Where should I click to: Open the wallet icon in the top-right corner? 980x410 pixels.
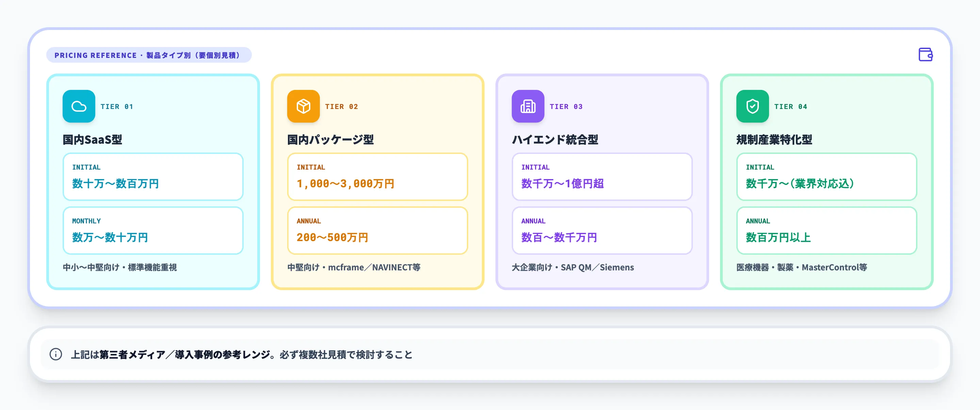[x=926, y=55]
